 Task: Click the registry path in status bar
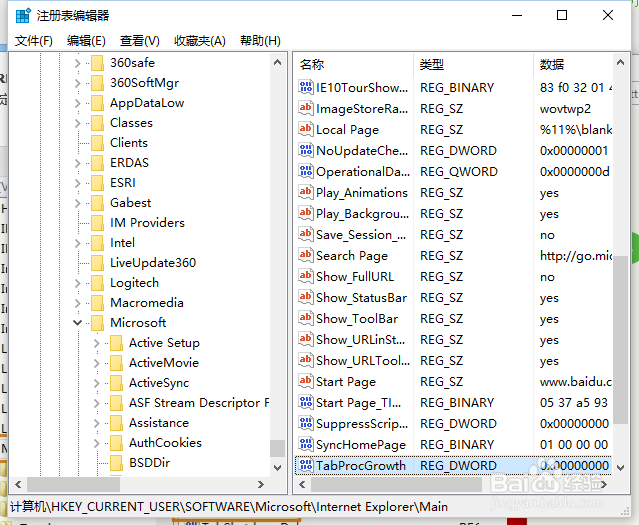click(229, 507)
